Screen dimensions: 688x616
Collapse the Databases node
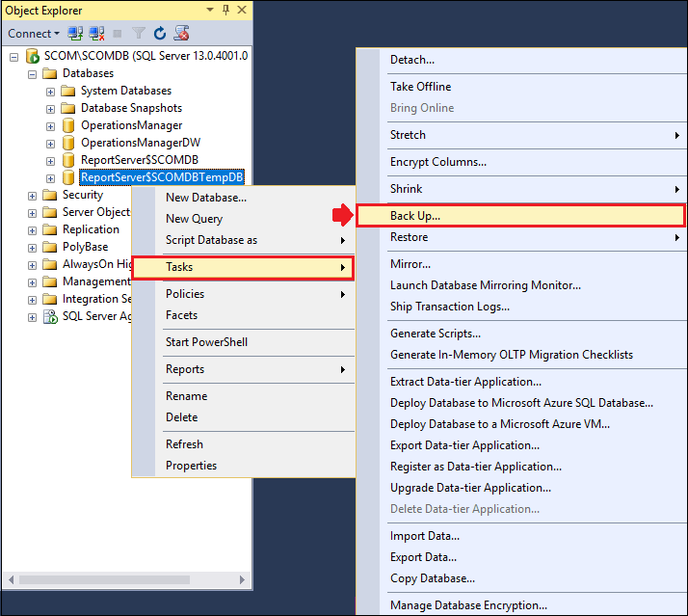coord(32,74)
